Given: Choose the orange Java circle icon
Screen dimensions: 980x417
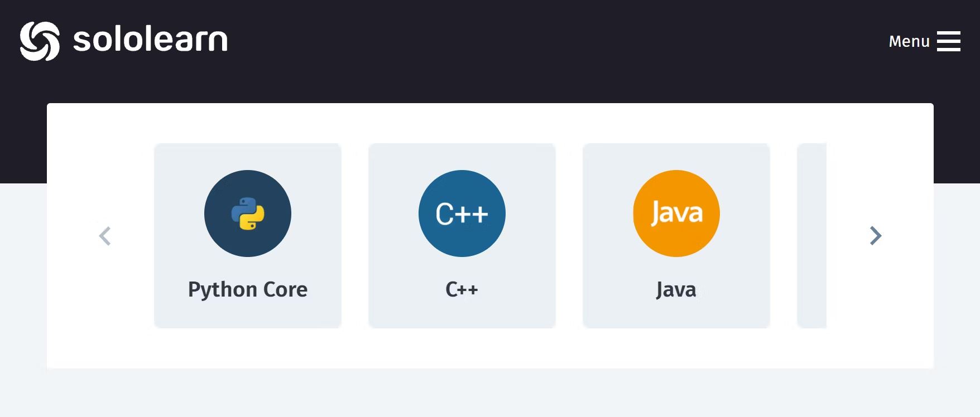Looking at the screenshot, I should click(x=676, y=214).
